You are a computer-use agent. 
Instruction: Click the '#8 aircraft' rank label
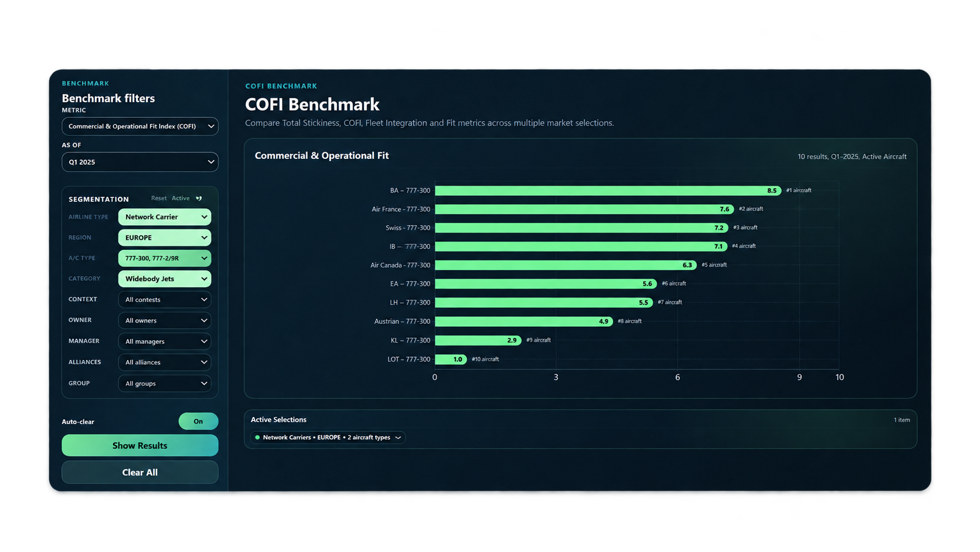(x=629, y=321)
